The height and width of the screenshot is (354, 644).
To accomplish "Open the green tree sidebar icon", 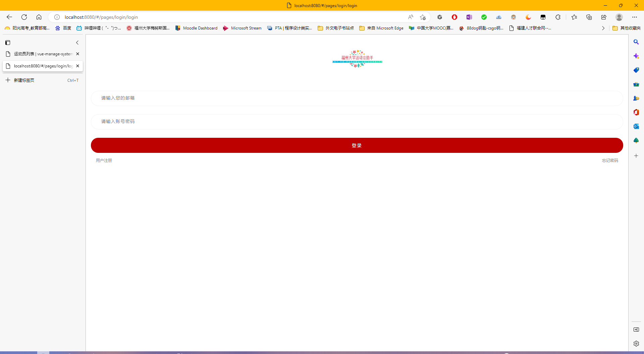I will [636, 140].
